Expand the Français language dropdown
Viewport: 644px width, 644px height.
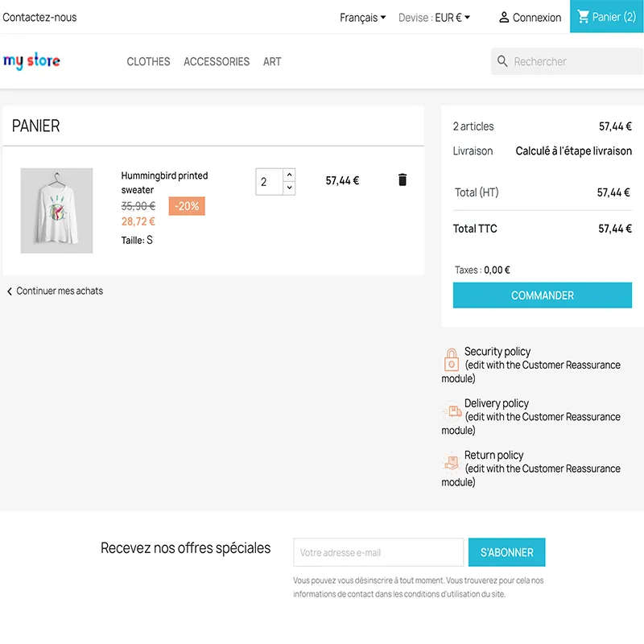click(363, 18)
